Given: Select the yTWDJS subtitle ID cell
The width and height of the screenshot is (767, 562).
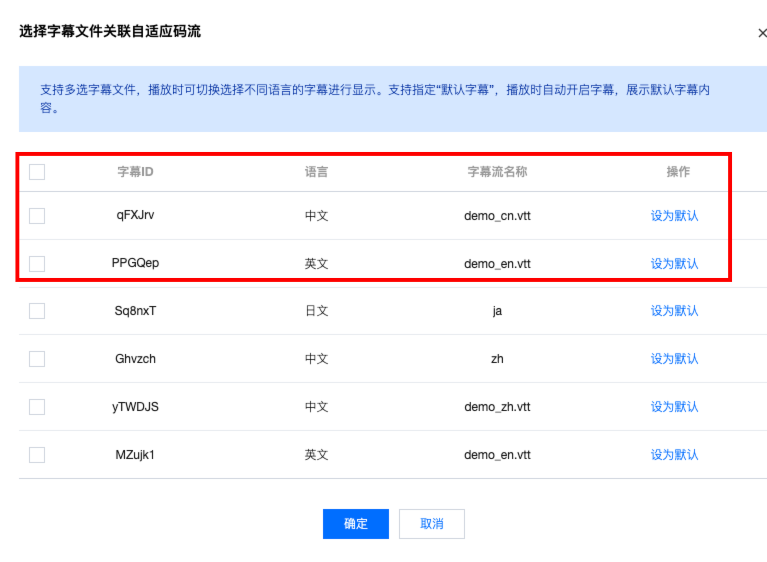Looking at the screenshot, I should (135, 406).
